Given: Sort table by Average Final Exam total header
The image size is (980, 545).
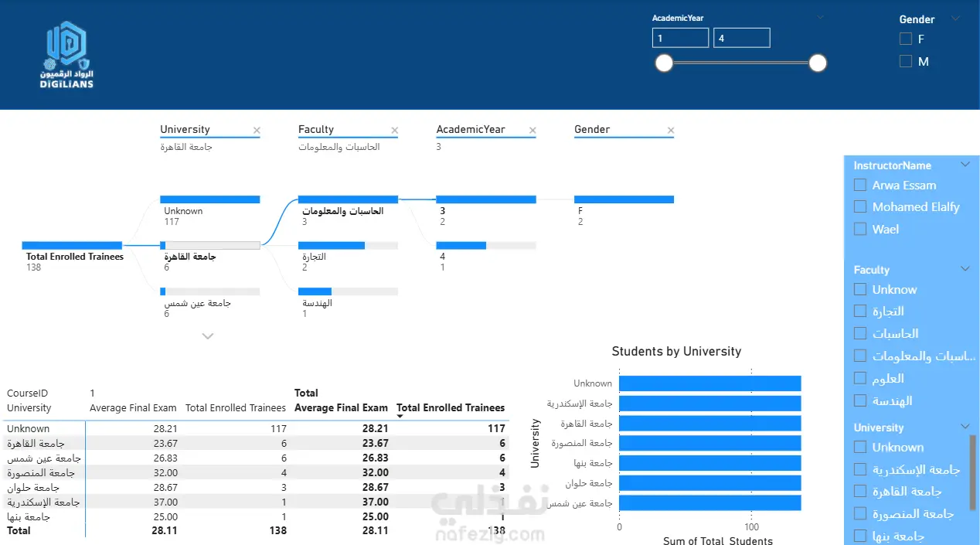Looking at the screenshot, I should tap(341, 407).
